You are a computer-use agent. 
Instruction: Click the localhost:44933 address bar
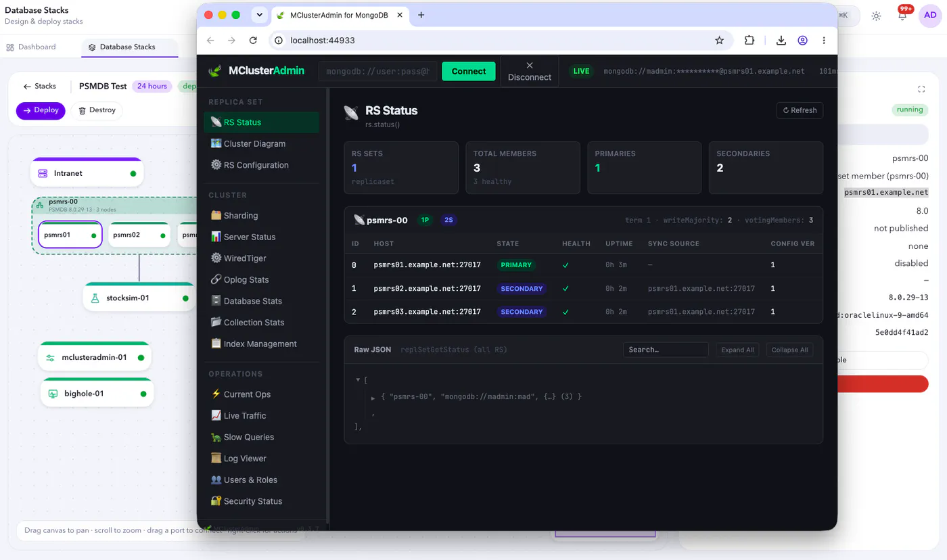[x=501, y=41]
